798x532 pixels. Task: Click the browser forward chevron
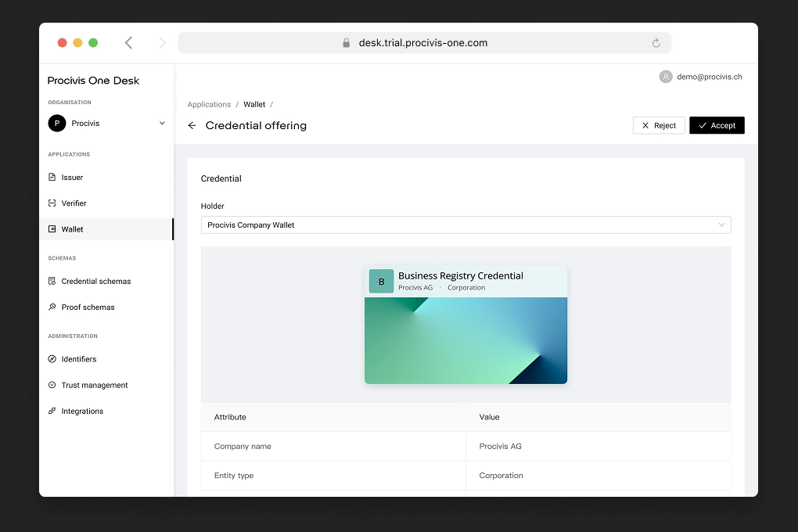coord(162,43)
